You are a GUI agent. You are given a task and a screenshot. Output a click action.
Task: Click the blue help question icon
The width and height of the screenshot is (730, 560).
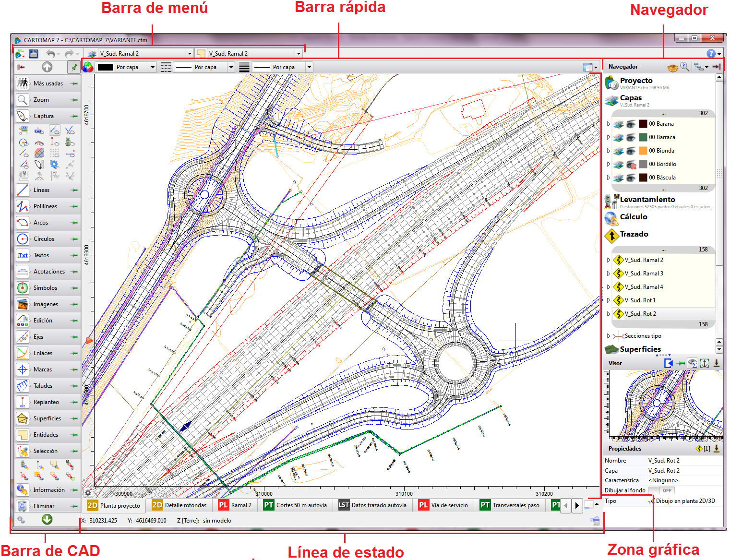click(711, 54)
